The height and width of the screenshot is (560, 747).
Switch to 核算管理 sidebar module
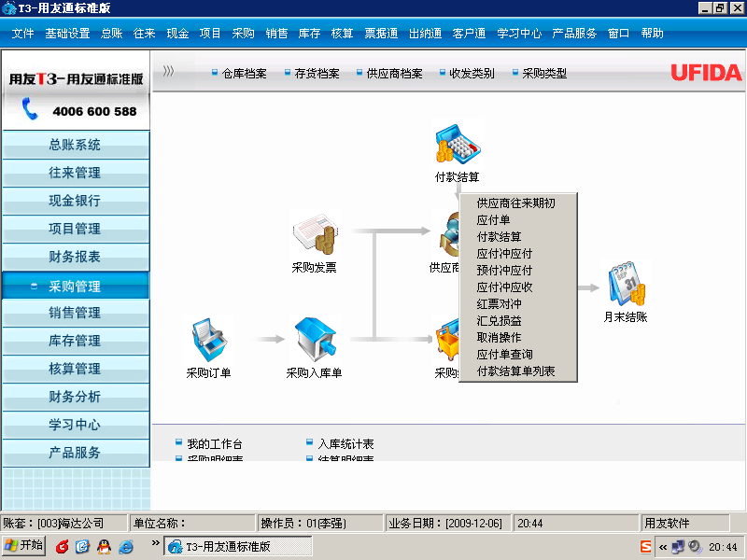tap(76, 369)
